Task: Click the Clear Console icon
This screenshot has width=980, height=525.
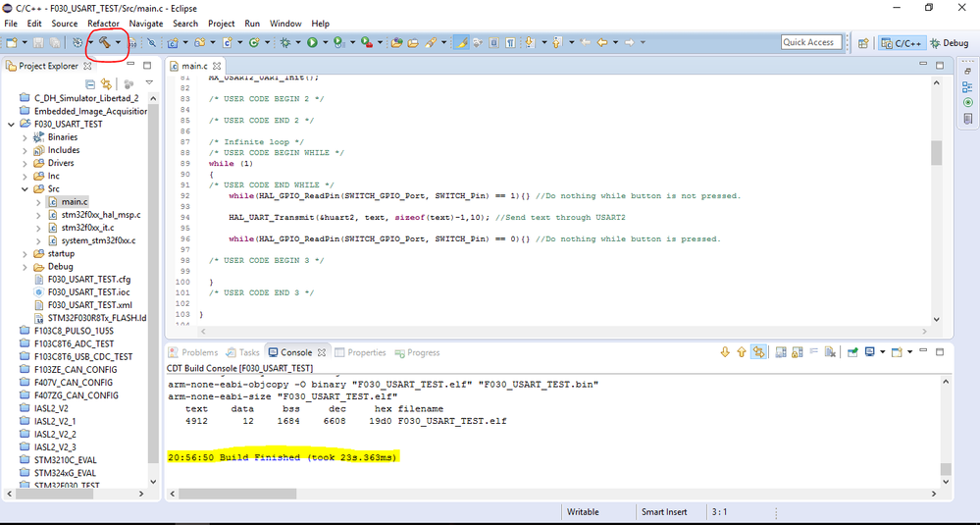Action: (x=830, y=352)
